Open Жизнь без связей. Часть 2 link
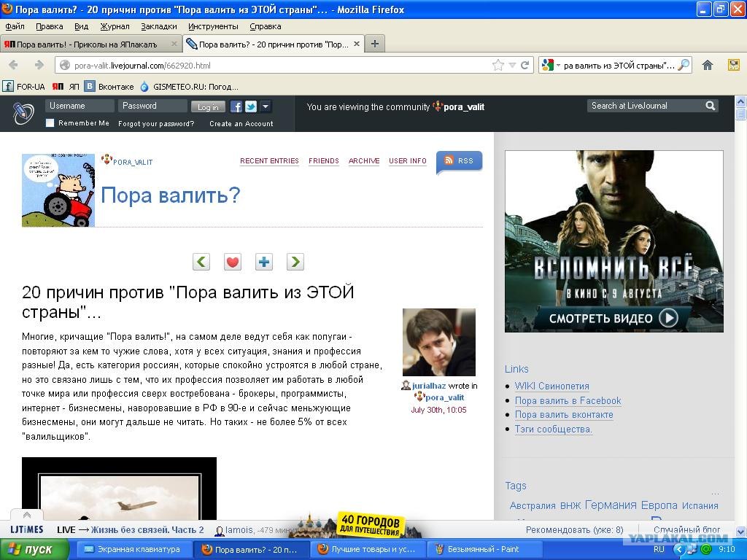The height and width of the screenshot is (560, 747). pyautogui.click(x=147, y=529)
